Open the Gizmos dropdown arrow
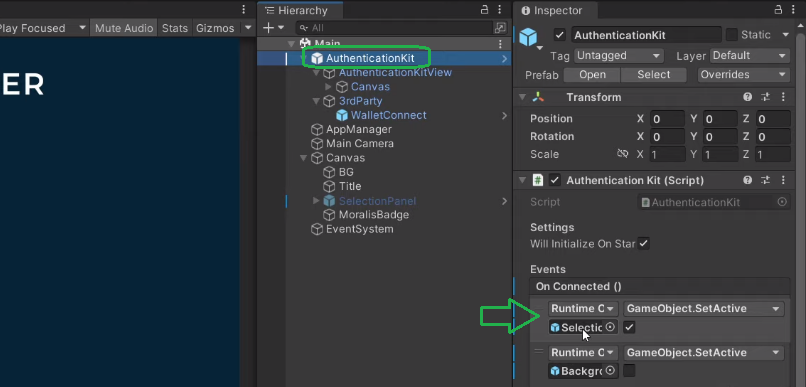 point(248,28)
